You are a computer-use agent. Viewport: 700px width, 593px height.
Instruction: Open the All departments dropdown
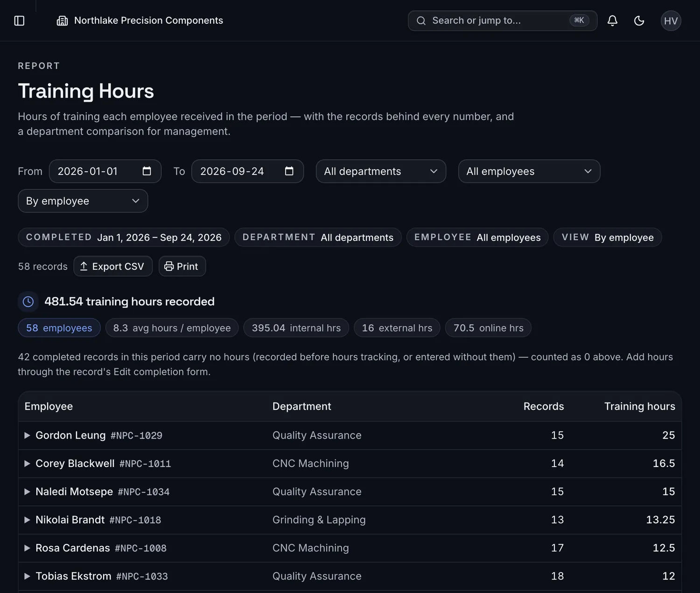[381, 171]
